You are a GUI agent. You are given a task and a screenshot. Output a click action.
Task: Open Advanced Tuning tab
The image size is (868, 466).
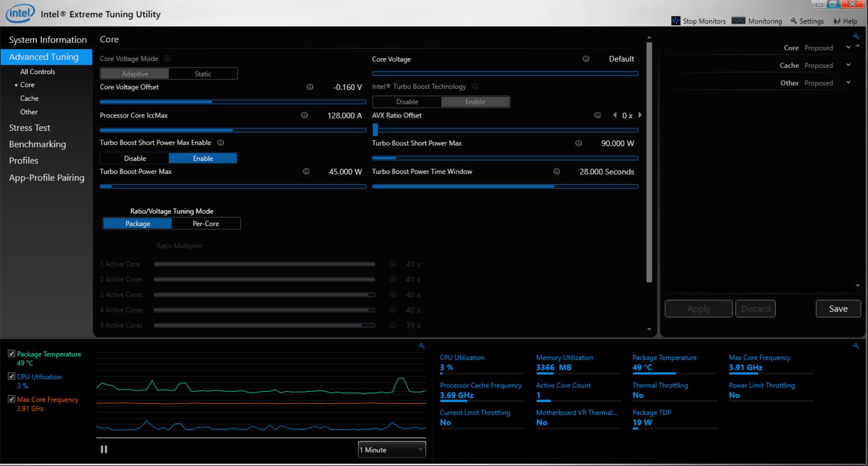pos(46,57)
